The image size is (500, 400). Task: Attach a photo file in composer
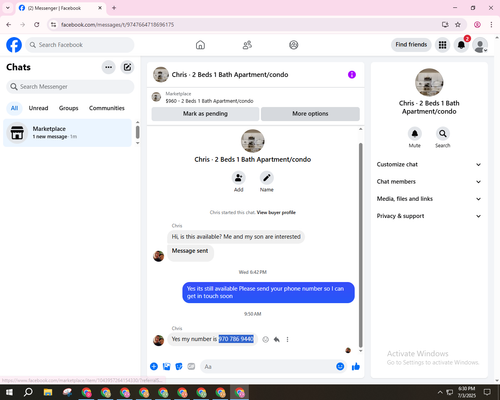[166, 367]
